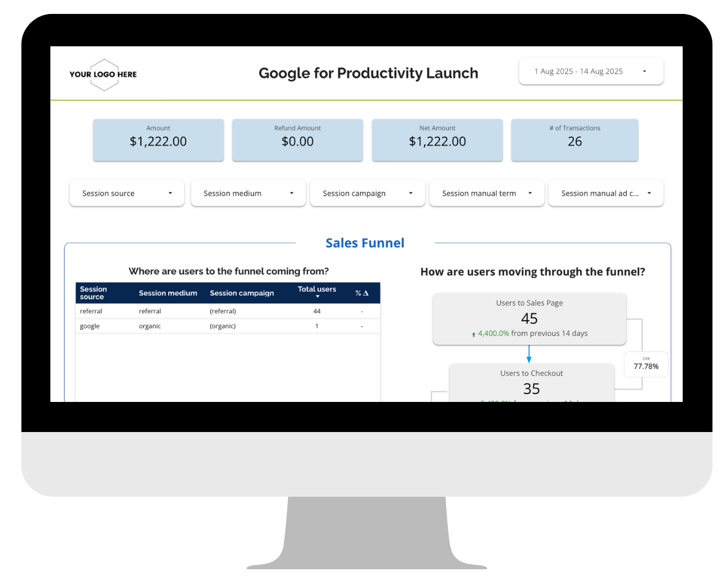The width and height of the screenshot is (728, 582).
Task: Open the Session campaign filter dropdown
Action: point(368,193)
